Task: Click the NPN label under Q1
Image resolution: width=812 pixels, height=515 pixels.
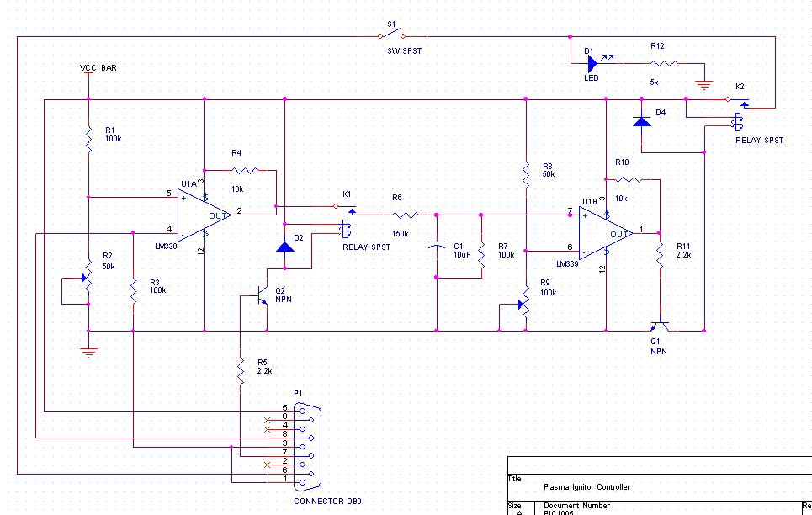Action: click(659, 351)
